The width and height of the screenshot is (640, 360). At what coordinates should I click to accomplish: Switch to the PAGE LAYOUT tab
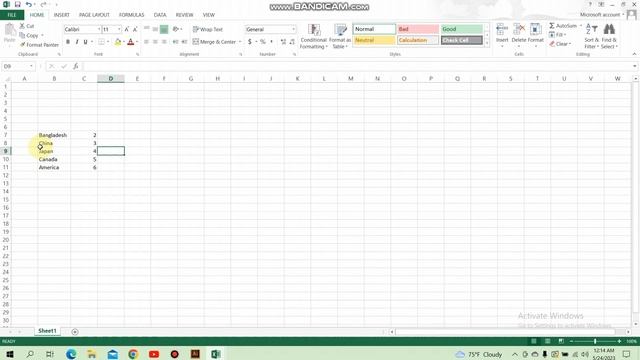tap(94, 15)
